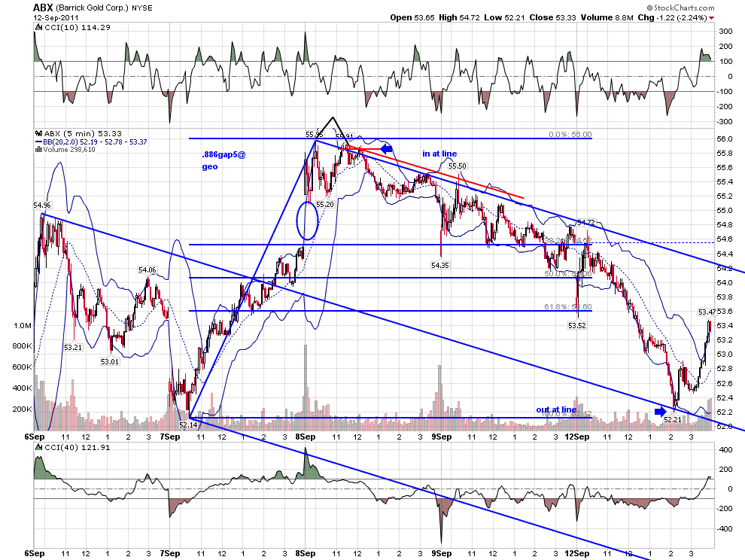Click the 'Low 52.21' header value
Viewport: 745px width, 560px height.
(504, 17)
